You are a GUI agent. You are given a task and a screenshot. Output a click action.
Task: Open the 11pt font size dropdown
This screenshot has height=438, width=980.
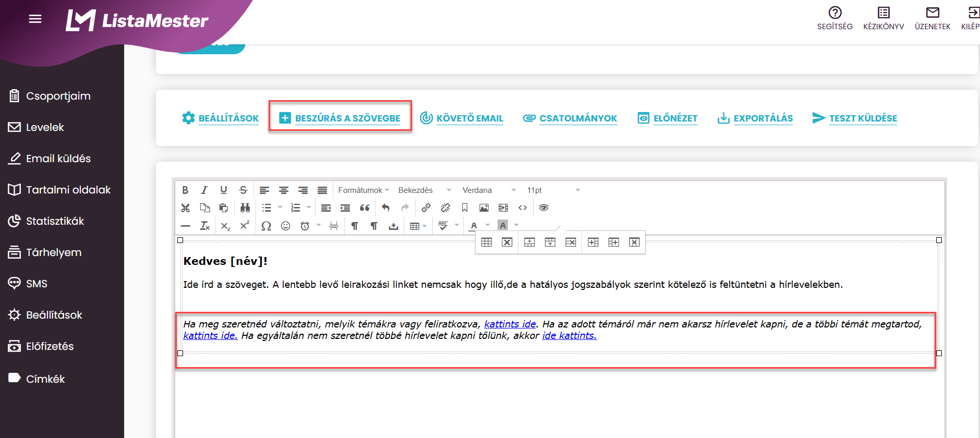click(553, 190)
